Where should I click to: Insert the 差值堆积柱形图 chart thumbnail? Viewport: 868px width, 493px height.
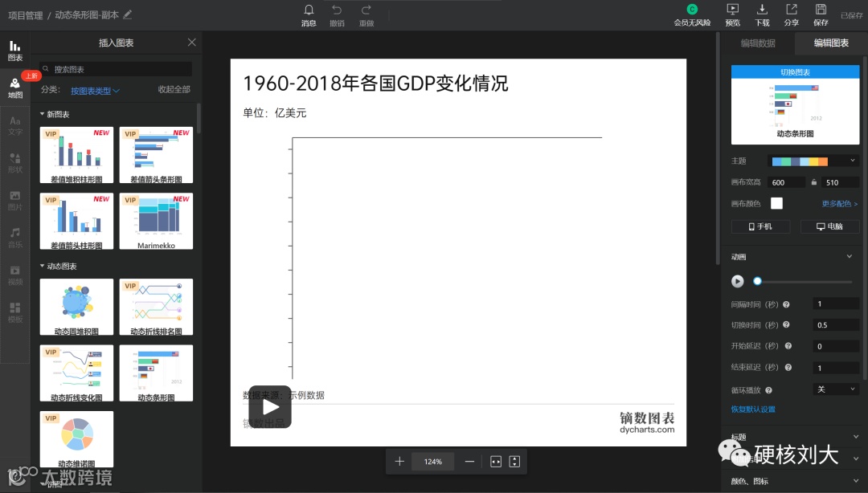(x=76, y=155)
